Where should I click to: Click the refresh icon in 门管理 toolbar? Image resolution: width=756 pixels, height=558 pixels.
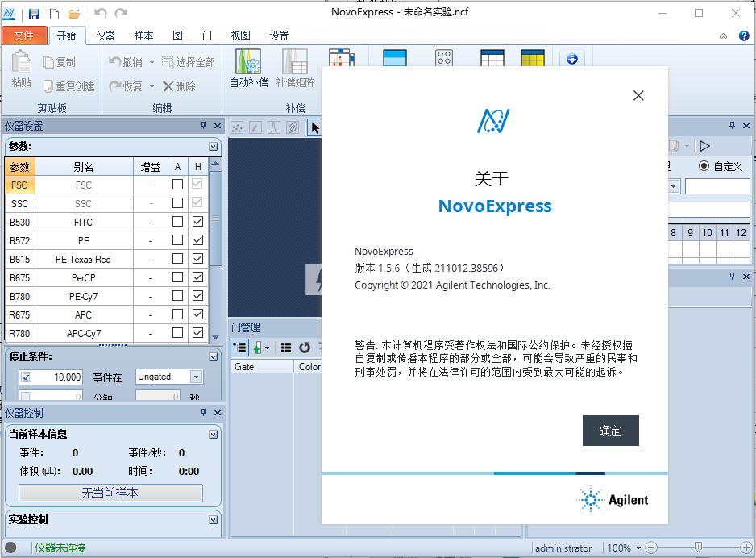(304, 347)
